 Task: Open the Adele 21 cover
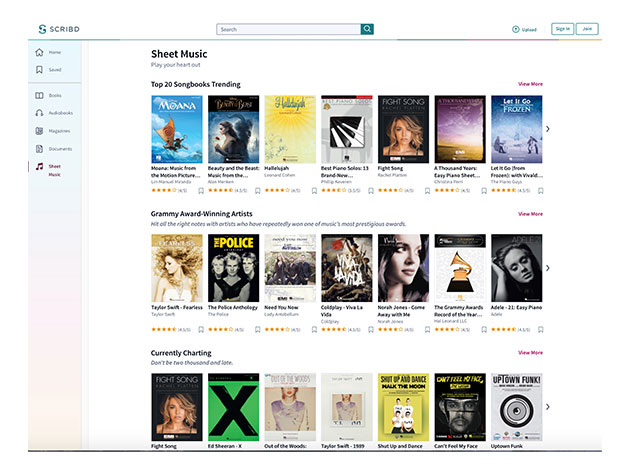(517, 268)
